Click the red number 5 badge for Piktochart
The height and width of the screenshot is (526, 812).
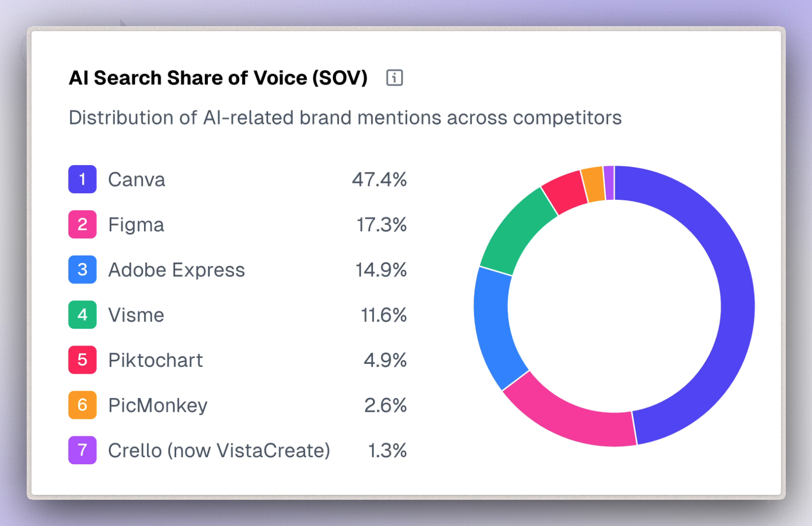(x=82, y=360)
